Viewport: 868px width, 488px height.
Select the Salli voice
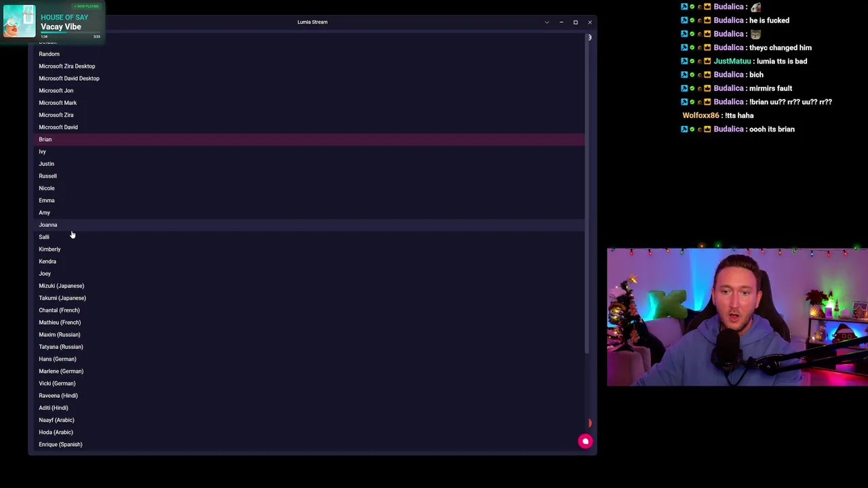coord(309,237)
